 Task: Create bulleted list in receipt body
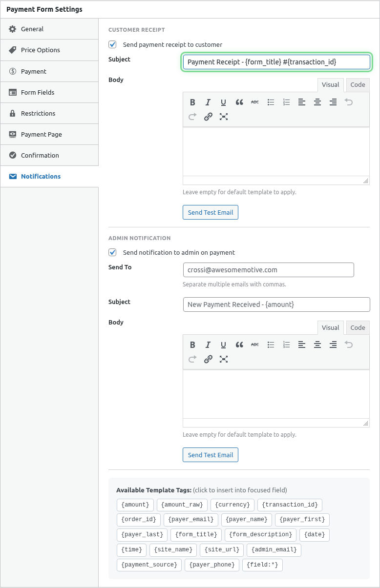(x=271, y=102)
